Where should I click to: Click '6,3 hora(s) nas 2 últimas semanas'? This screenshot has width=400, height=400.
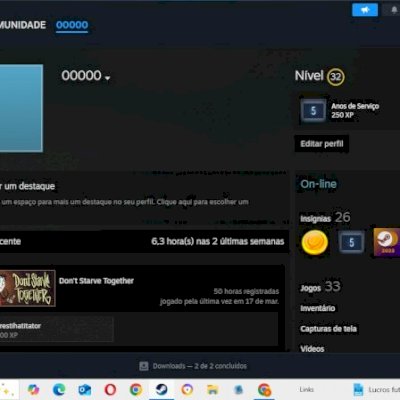(x=218, y=241)
